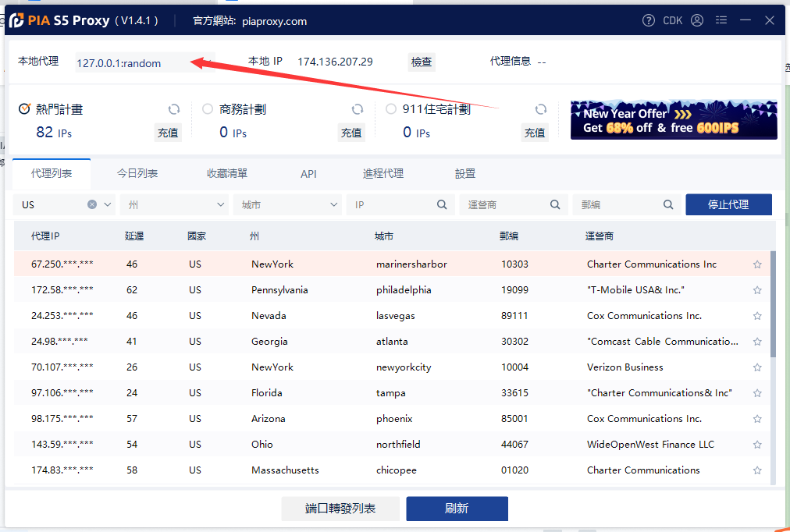Screen dimensions: 790x532
Task: Switch to the 進程代理 tab
Action: [x=383, y=174]
